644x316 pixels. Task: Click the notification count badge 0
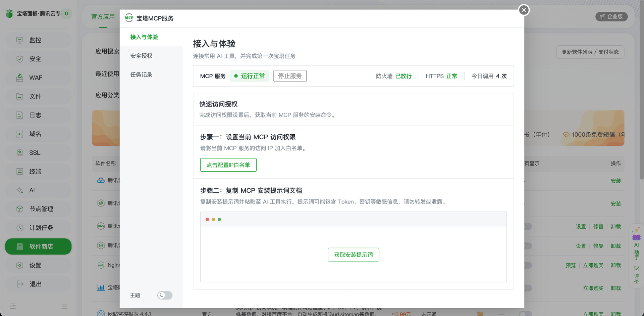coord(66,13)
